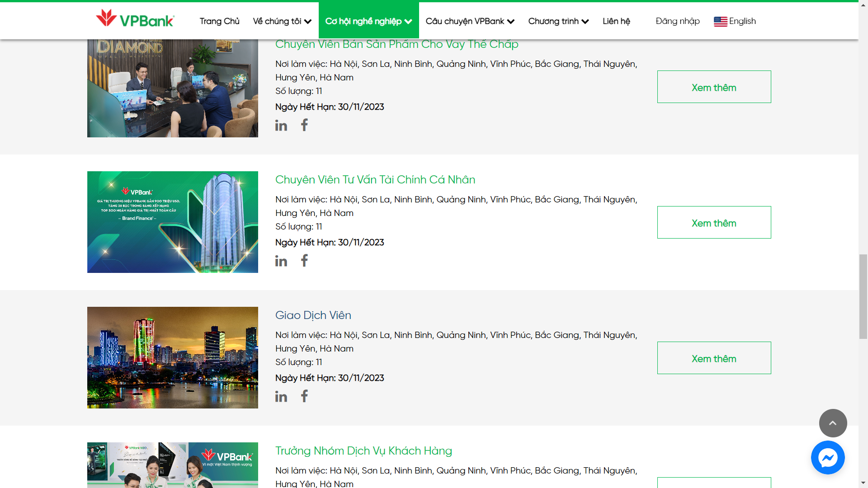Share Chuyên Viên Bán Sản Phẩm job on Facebook

305,125
